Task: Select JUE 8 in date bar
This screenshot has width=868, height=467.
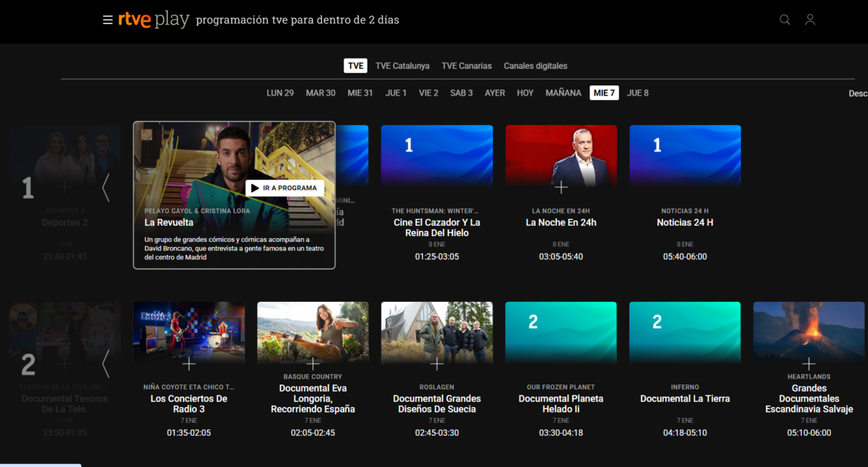Action: (x=637, y=93)
